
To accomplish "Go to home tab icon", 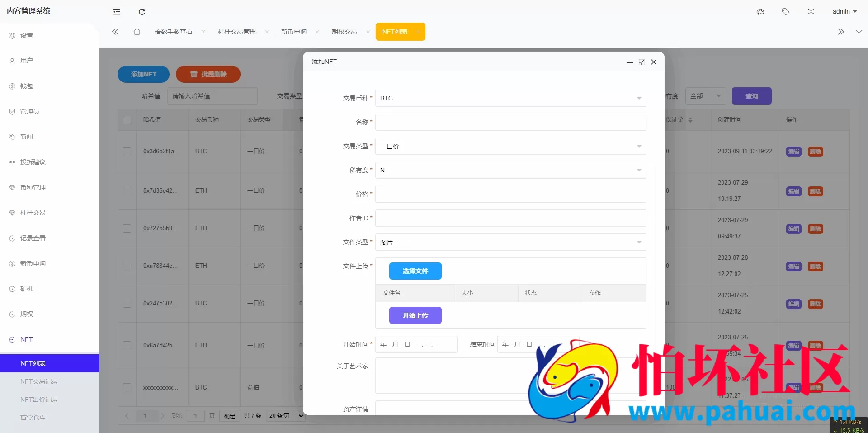I will click(x=137, y=32).
